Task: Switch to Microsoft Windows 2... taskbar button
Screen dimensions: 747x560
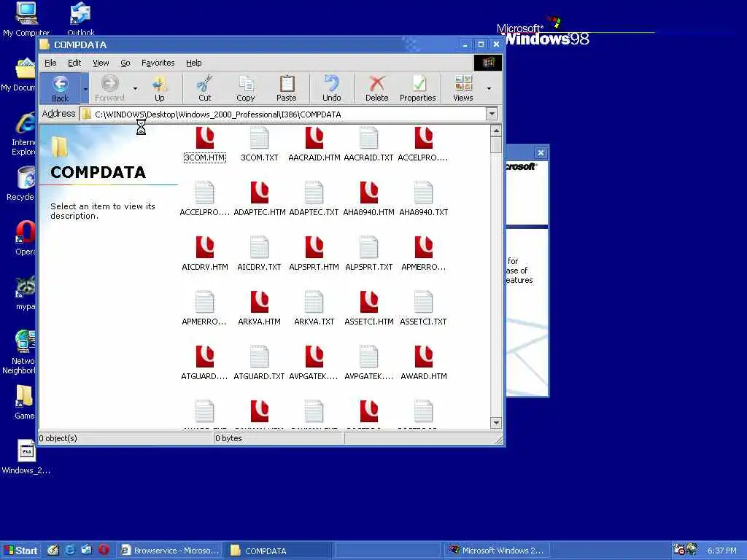Action: coord(497,551)
